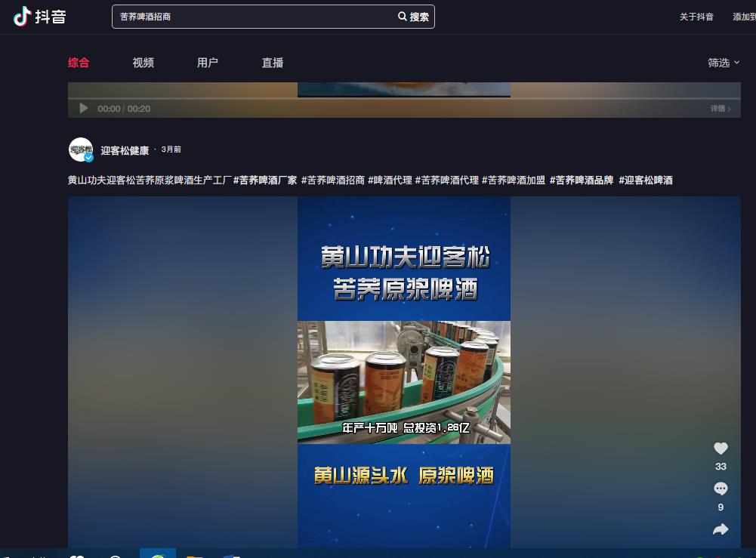
Task: Click the search input field
Action: coord(255,17)
